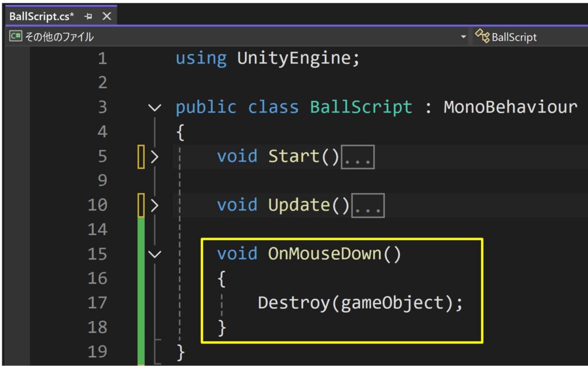Open the その他のファイル dropdown arrow
Viewport: 588px width, 366px height.
click(463, 37)
